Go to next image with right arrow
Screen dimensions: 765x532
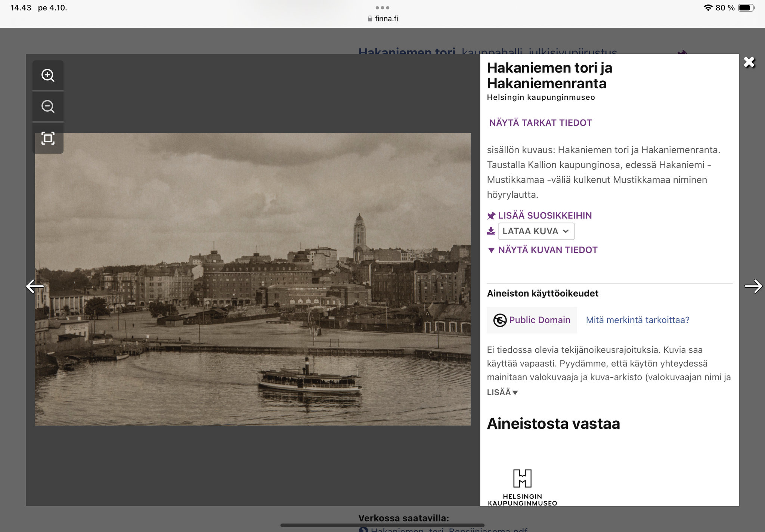click(x=753, y=286)
